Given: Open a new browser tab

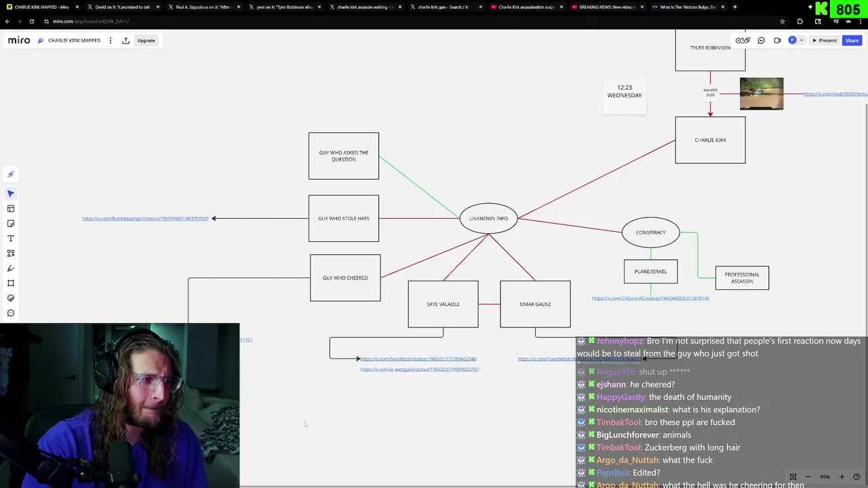Looking at the screenshot, I should point(735,7).
